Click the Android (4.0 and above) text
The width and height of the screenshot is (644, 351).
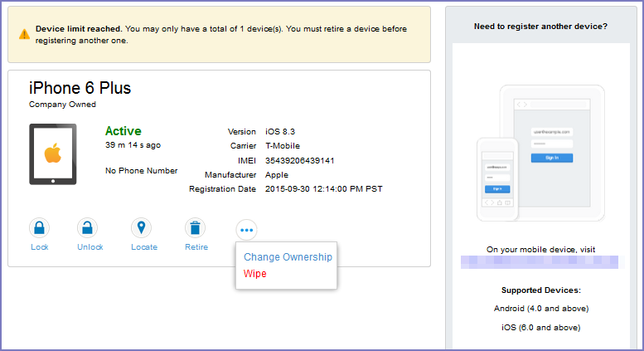coord(541,308)
